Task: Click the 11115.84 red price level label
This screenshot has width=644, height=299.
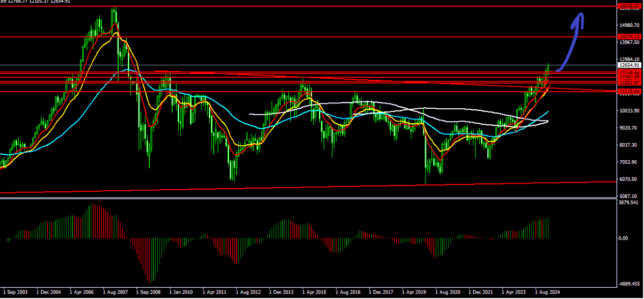Action: point(629,92)
